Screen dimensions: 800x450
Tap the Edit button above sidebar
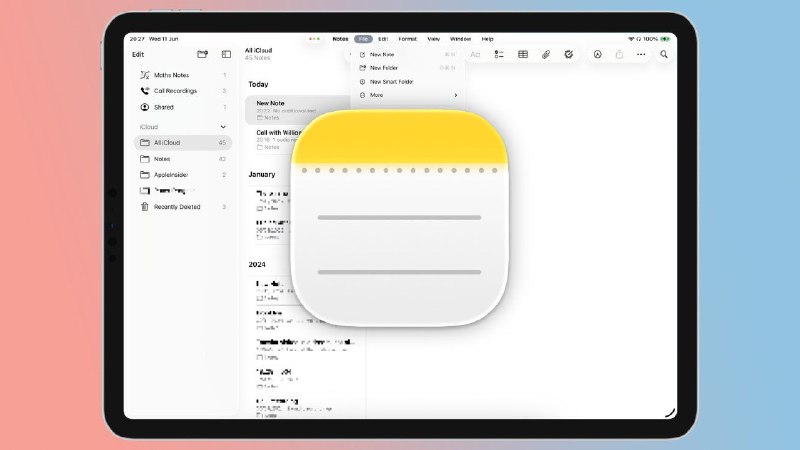138,55
